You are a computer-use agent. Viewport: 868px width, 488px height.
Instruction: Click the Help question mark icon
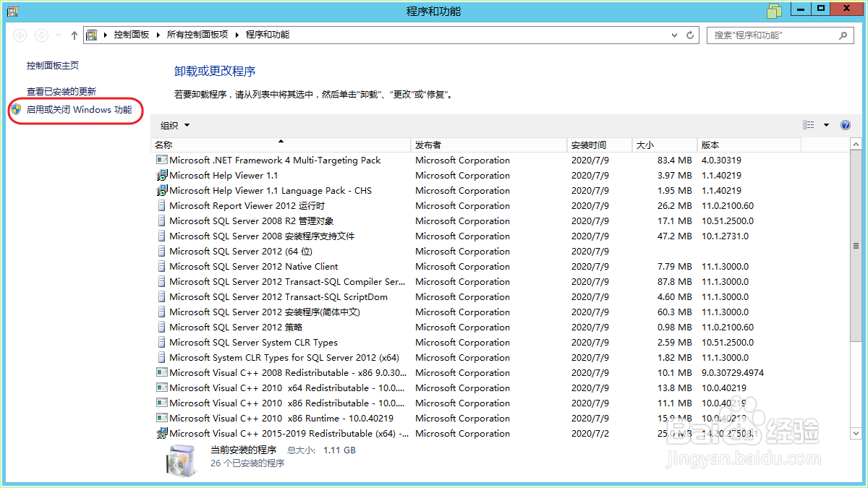click(x=845, y=124)
